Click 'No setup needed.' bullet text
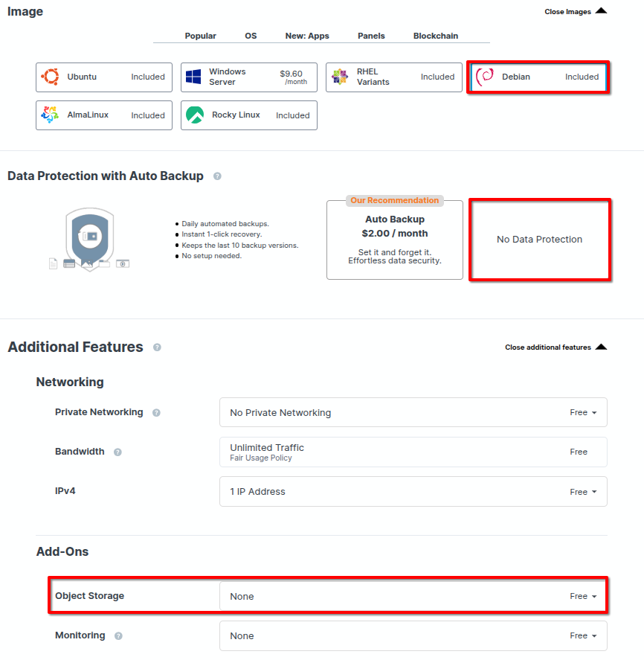 coord(212,256)
